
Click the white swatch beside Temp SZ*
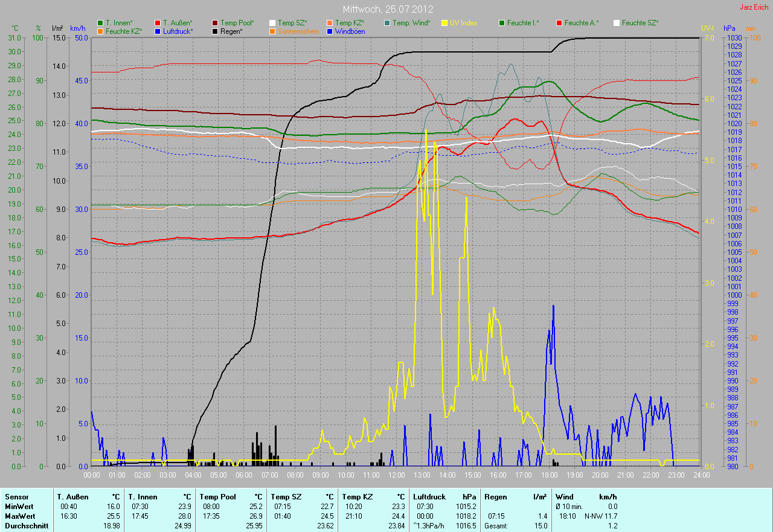point(272,23)
